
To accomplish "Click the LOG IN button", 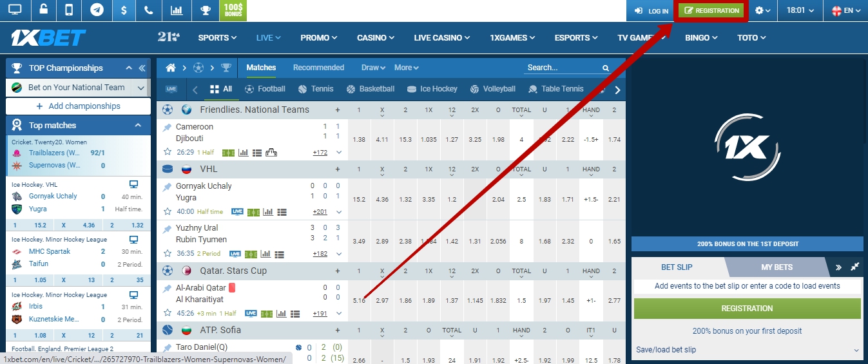I will click(x=651, y=11).
